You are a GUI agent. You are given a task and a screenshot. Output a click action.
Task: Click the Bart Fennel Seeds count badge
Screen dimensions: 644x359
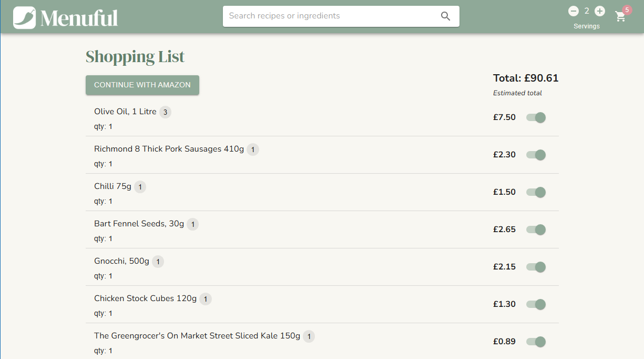(x=193, y=224)
